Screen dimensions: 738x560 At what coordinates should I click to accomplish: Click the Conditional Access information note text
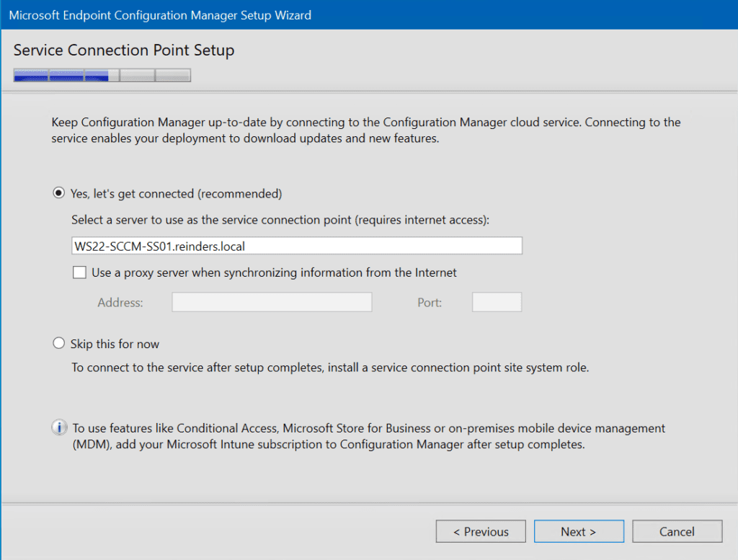pos(368,436)
